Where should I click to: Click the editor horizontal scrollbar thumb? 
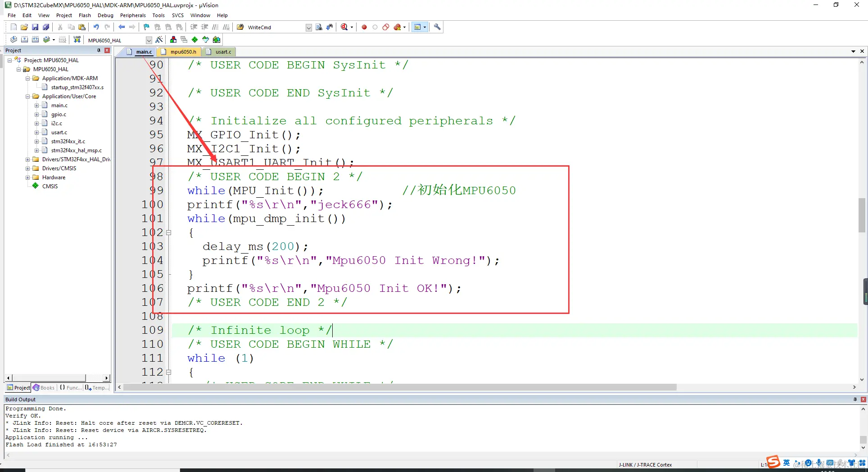(400, 387)
